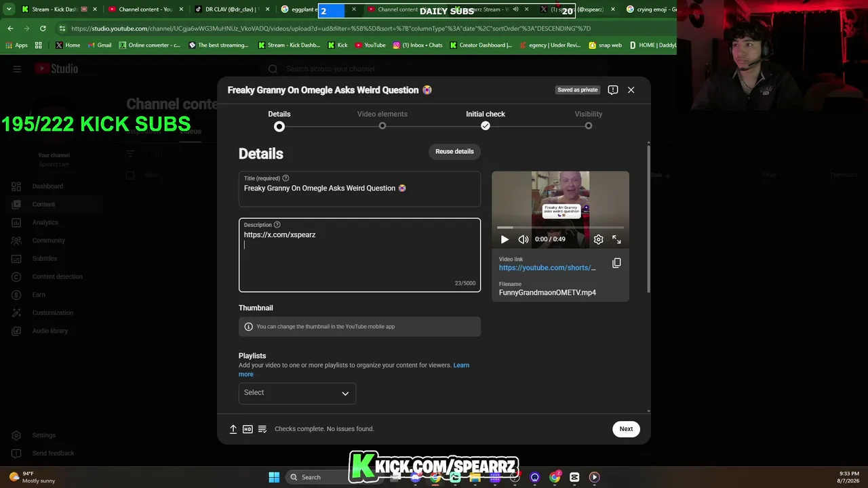Send feedback via the dialog's exclamation icon

click(613, 89)
